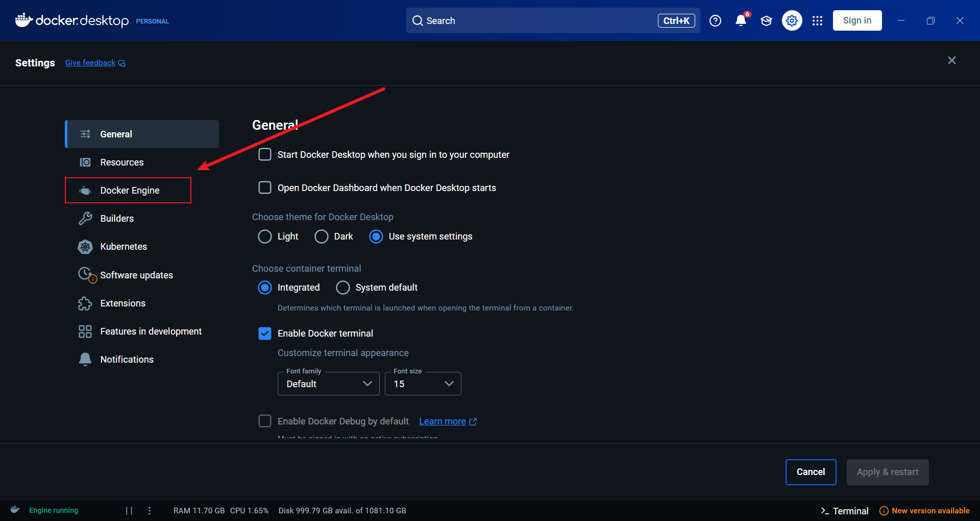Click the Builders wrench icon

click(85, 219)
